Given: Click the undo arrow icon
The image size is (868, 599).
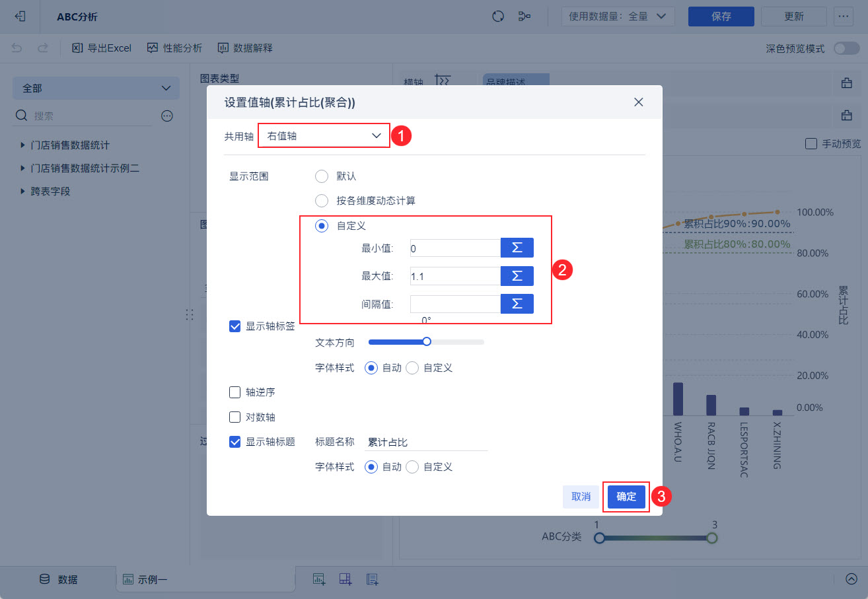Looking at the screenshot, I should coord(17,48).
